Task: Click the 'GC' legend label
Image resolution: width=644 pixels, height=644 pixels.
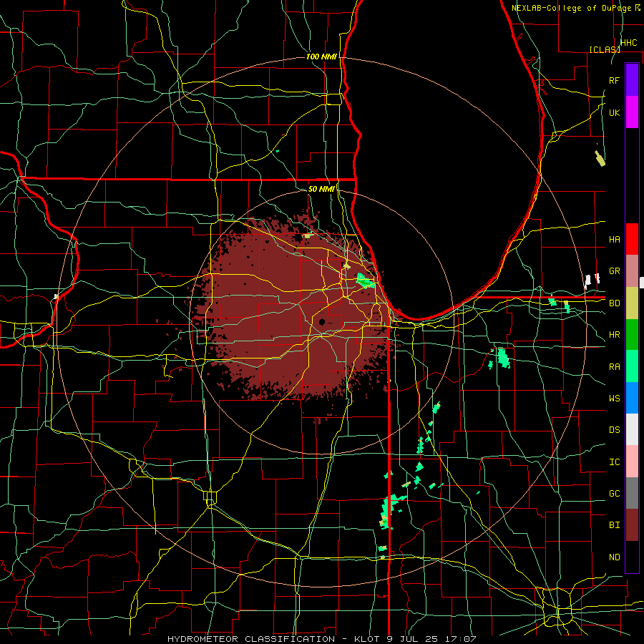Action: 615,494
